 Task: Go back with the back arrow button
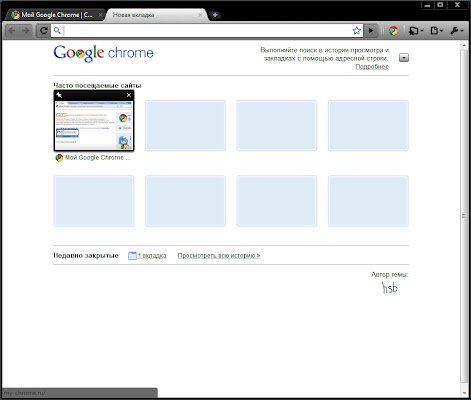point(12,31)
